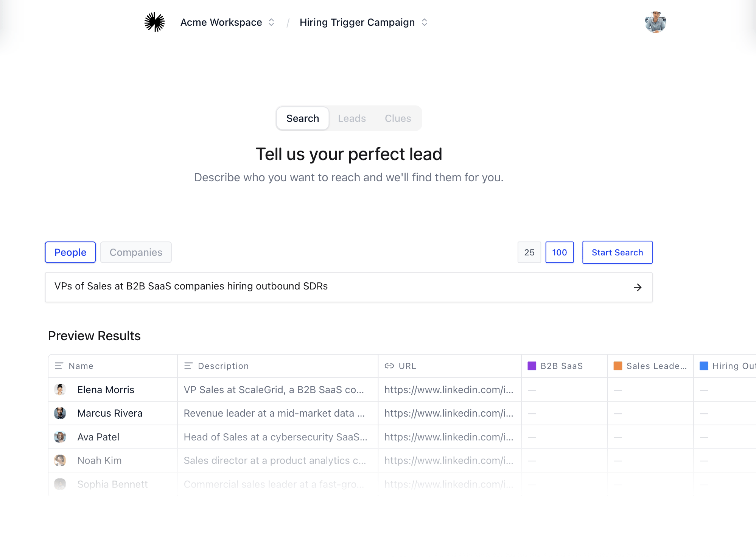Viewport: 756px width, 557px height.
Task: Expand the Hiring Trigger Campaign selector
Action: pyautogui.click(x=364, y=22)
